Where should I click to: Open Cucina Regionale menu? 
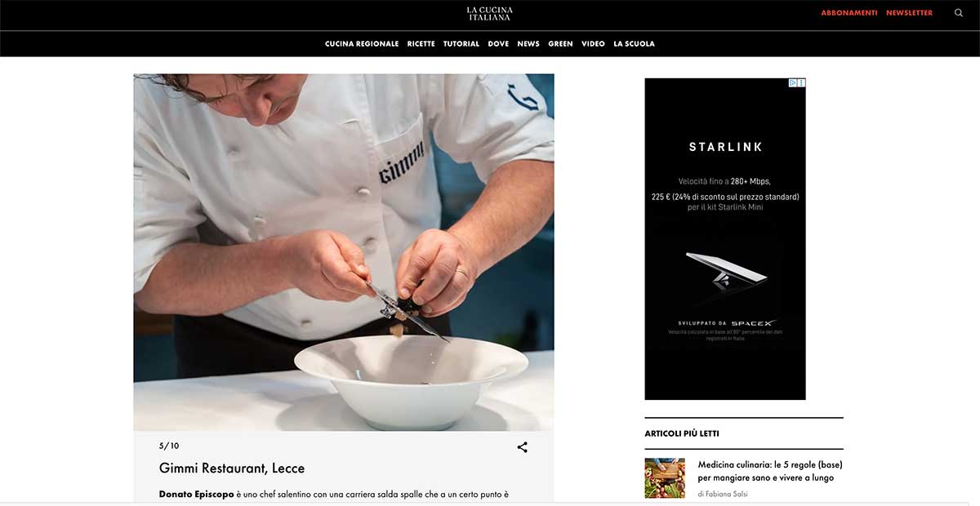click(x=362, y=44)
